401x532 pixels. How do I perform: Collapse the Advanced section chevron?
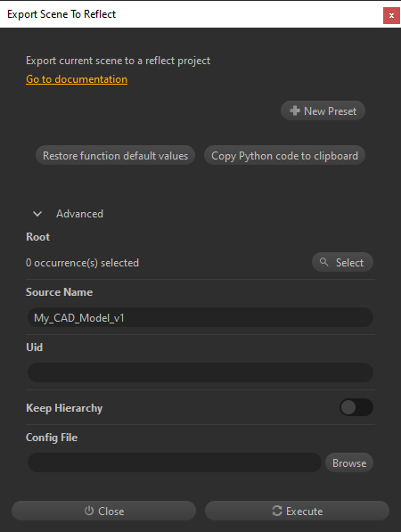[x=37, y=214]
